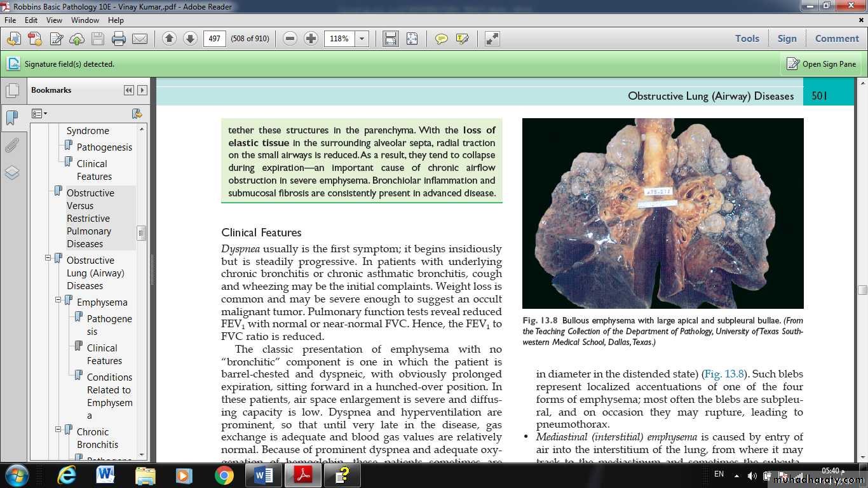This screenshot has height=488, width=868.
Task: Open the Window menu
Action: [85, 20]
